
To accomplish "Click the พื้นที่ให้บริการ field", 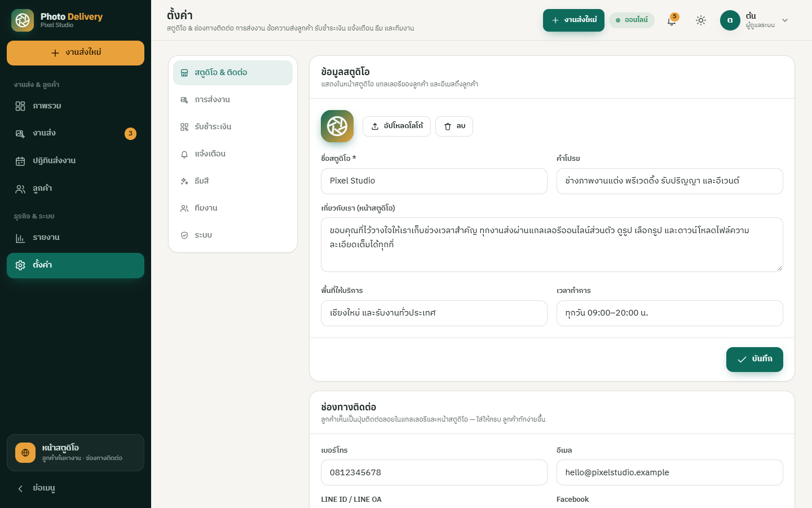I will 434,313.
